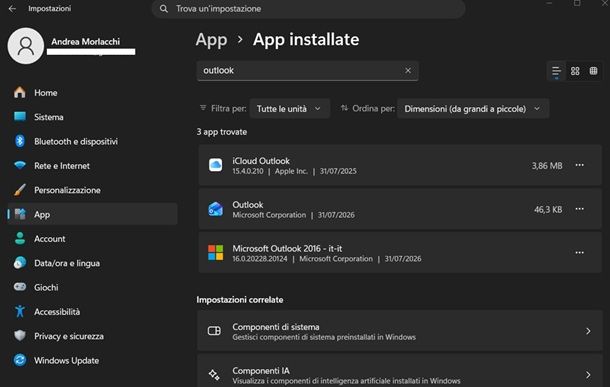Click the Componenti di sistema icon
610x387 pixels.
[x=214, y=331]
